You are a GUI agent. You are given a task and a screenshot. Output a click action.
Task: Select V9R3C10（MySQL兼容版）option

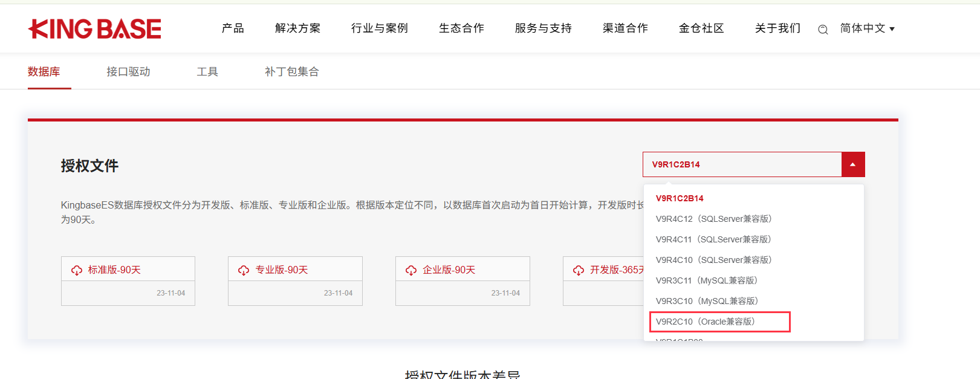(707, 301)
